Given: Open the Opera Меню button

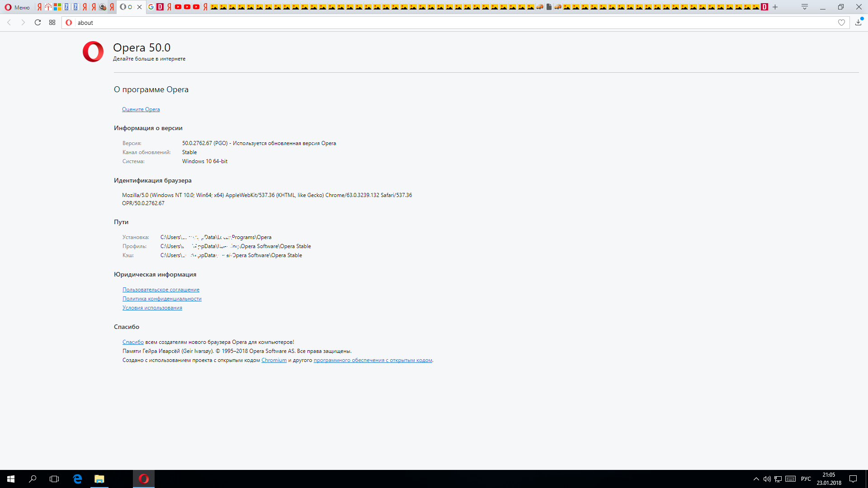Looking at the screenshot, I should pyautogui.click(x=17, y=7).
